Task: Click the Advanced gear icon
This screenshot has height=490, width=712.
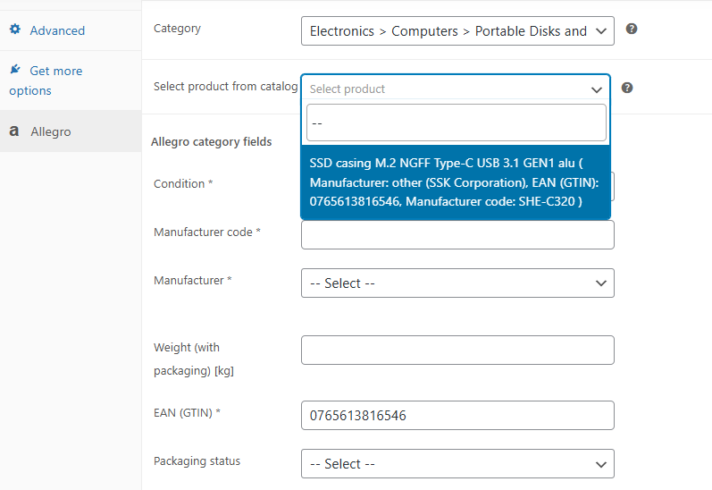Action: 15,29
